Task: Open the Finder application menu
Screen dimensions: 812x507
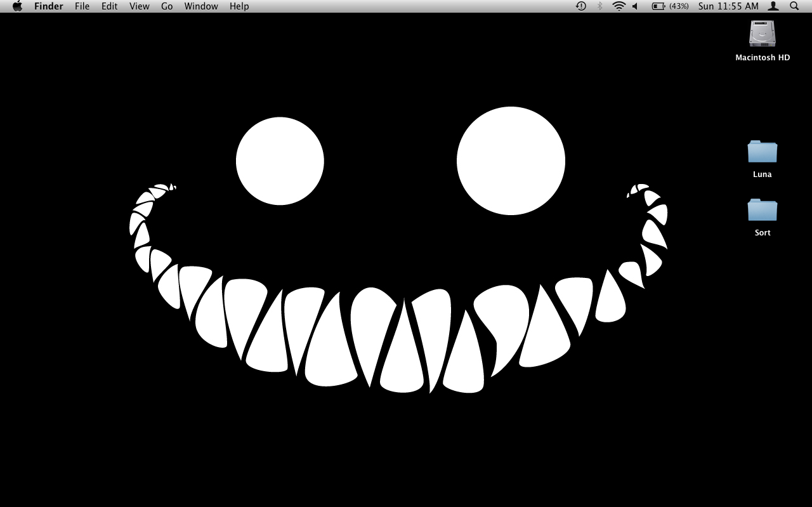Action: (x=49, y=6)
